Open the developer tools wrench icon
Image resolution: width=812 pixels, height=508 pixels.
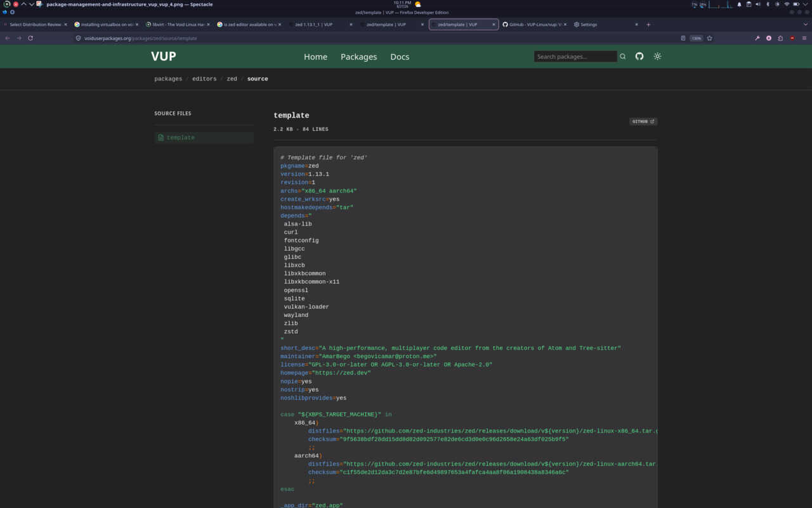tap(757, 38)
